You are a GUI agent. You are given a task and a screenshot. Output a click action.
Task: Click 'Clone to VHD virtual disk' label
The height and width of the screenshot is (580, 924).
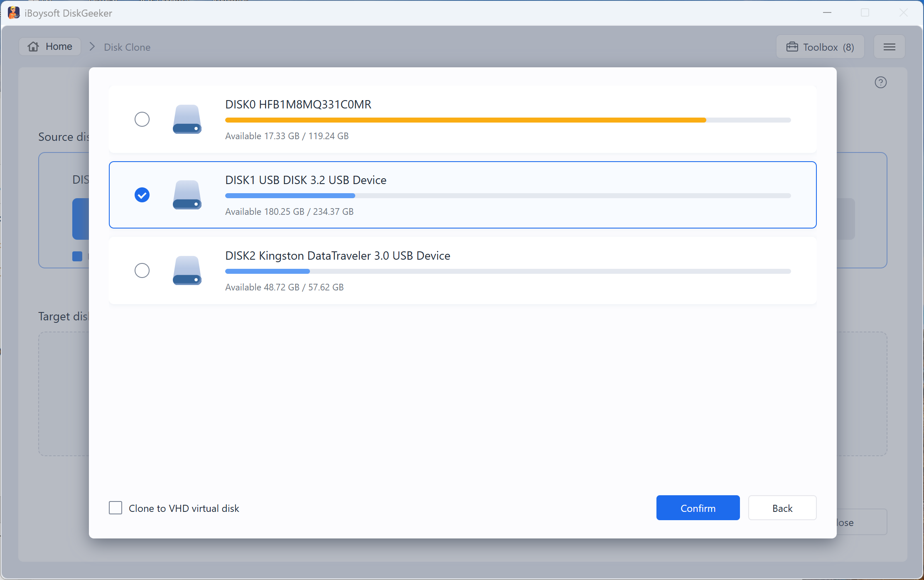(x=184, y=508)
